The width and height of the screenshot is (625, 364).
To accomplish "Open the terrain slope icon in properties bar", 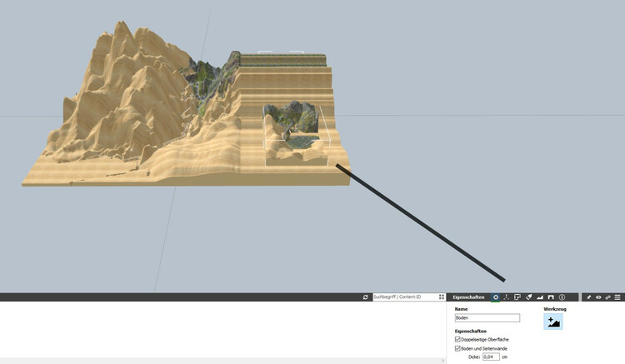I will (x=540, y=297).
